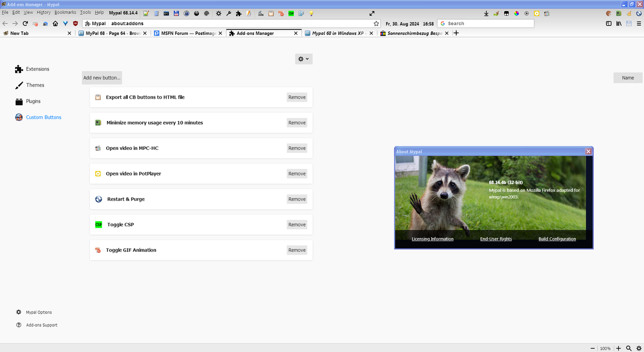Open the Bookmarks menu
This screenshot has width=644, height=352.
click(65, 13)
